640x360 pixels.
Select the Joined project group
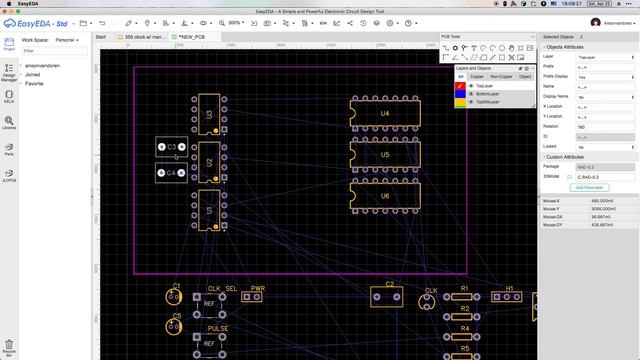(x=33, y=75)
